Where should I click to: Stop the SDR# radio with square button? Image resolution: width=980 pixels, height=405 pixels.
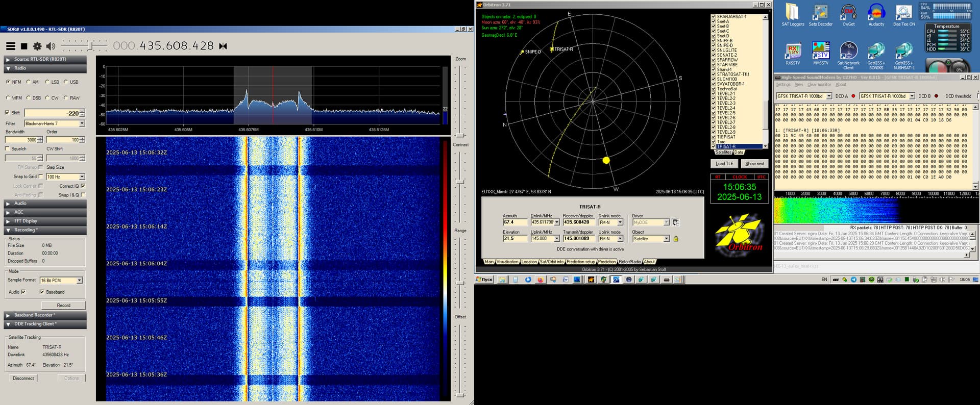[24, 46]
